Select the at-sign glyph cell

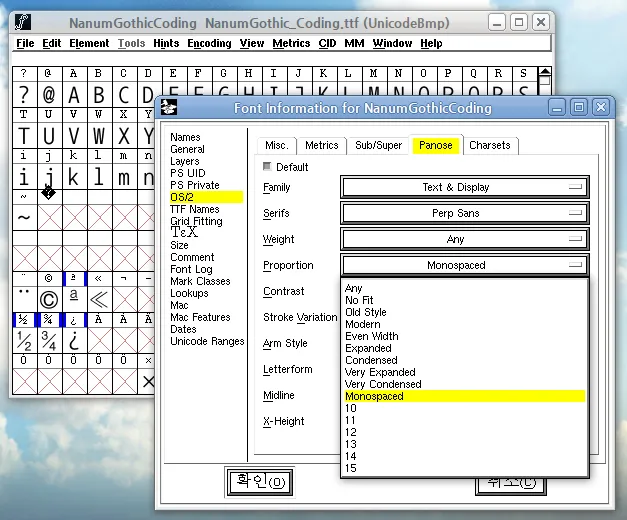click(x=49, y=95)
